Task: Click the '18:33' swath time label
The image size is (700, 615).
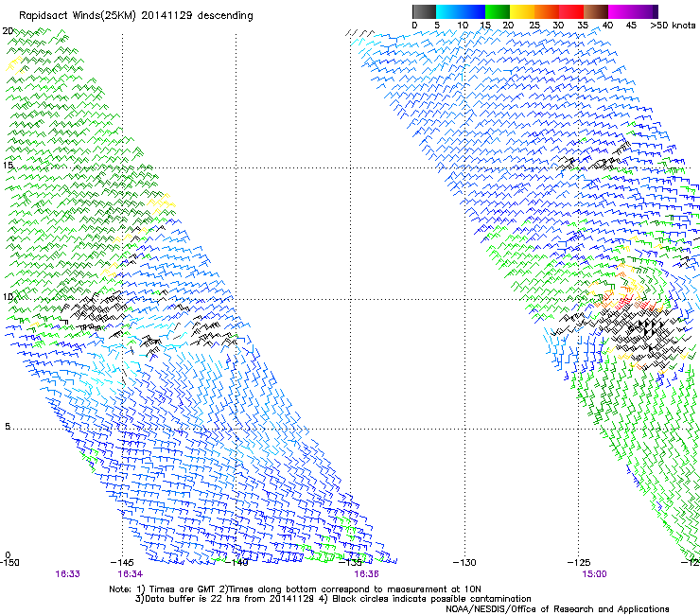Action: click(x=67, y=574)
